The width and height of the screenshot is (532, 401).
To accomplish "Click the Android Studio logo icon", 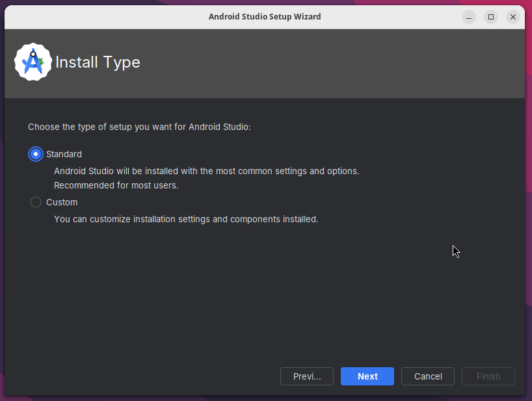I will coord(33,62).
